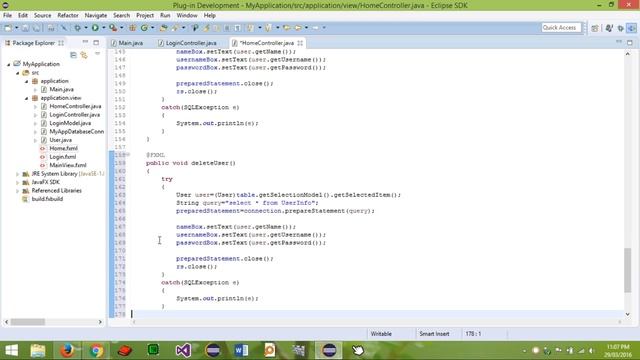This screenshot has height=360, width=640.
Task: Expand the JRE System Library node
Action: point(18,174)
